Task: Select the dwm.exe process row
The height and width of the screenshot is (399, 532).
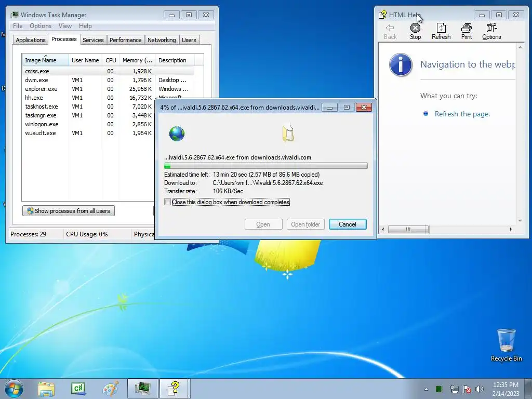Action: click(x=109, y=80)
